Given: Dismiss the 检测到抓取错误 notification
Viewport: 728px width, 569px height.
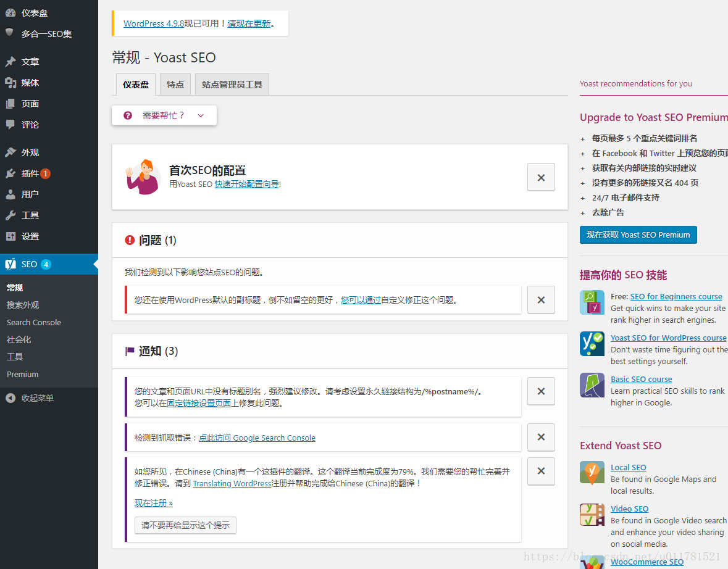Looking at the screenshot, I should [x=541, y=437].
